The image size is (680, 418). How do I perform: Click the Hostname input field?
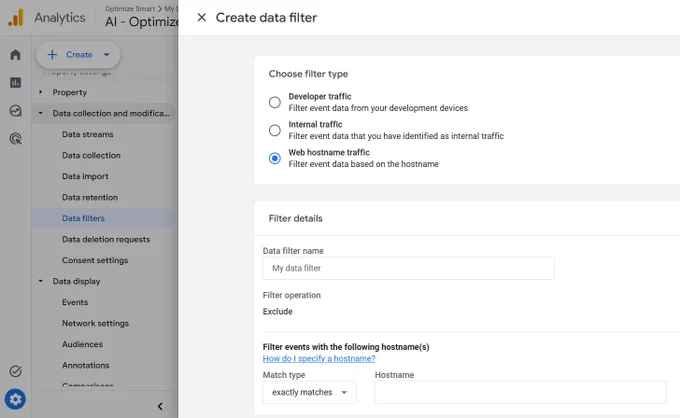pyautogui.click(x=520, y=392)
